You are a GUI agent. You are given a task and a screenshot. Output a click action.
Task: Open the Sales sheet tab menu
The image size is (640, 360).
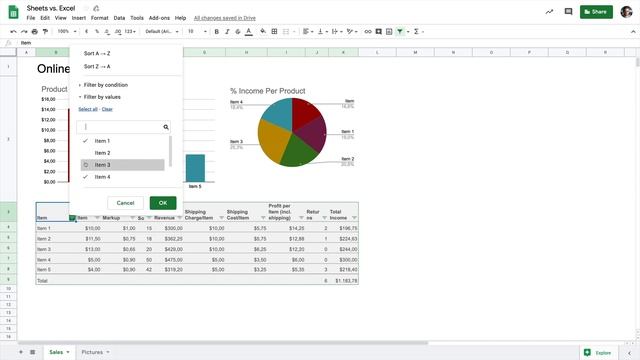coord(68,352)
